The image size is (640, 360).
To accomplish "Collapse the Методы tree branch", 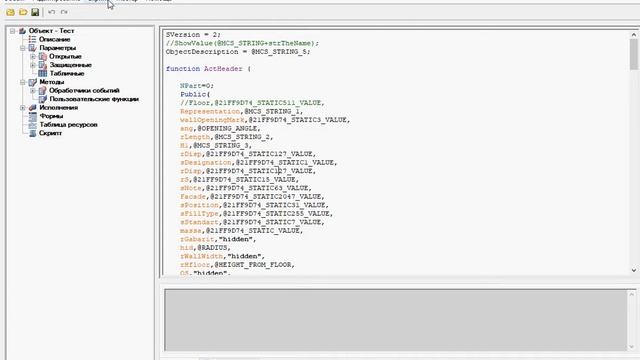I will point(23,82).
